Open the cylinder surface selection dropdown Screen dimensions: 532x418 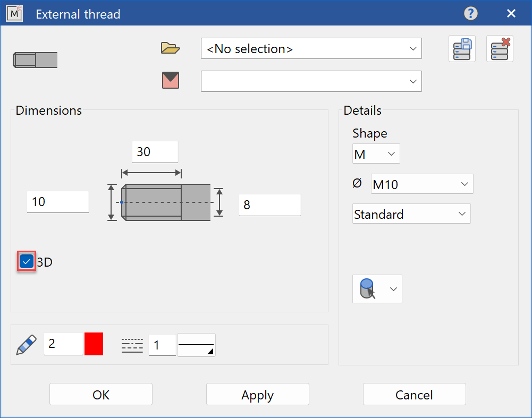pyautogui.click(x=377, y=289)
